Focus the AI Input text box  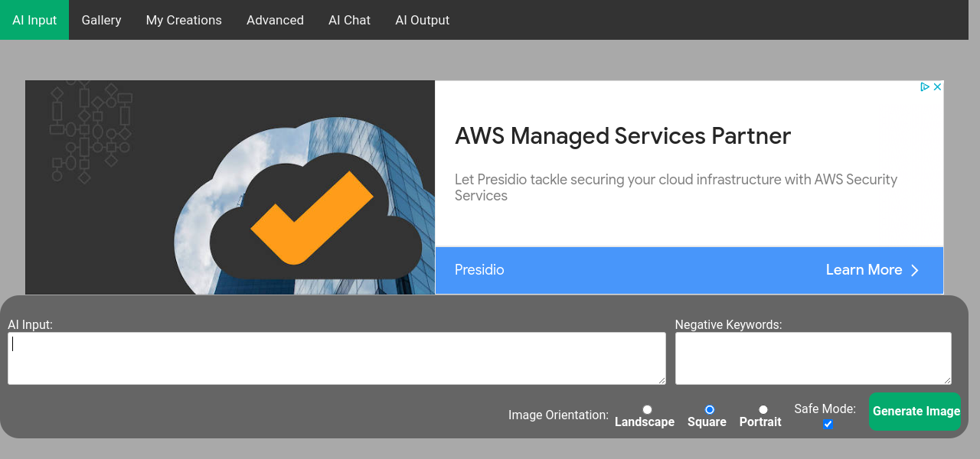[x=336, y=358]
